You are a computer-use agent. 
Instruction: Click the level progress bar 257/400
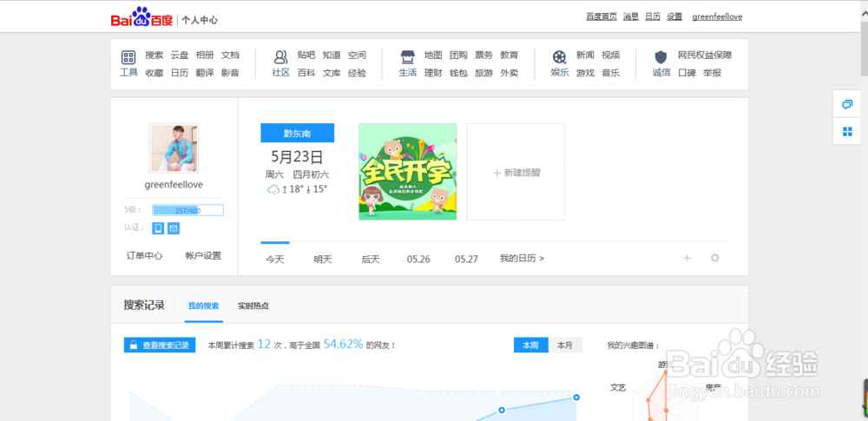tap(187, 210)
